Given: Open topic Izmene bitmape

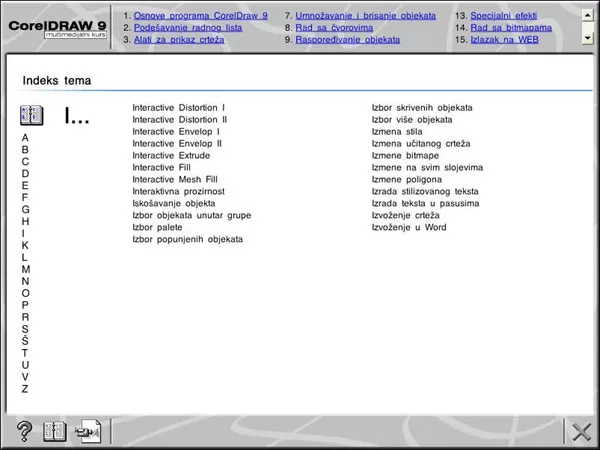Looking at the screenshot, I should point(405,155).
